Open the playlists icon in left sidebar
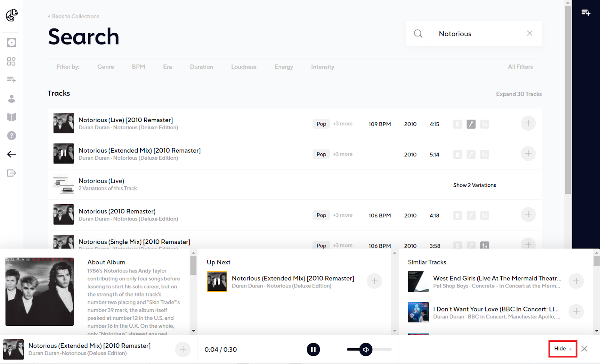Image resolution: width=600 pixels, height=364 pixels. coord(12,79)
